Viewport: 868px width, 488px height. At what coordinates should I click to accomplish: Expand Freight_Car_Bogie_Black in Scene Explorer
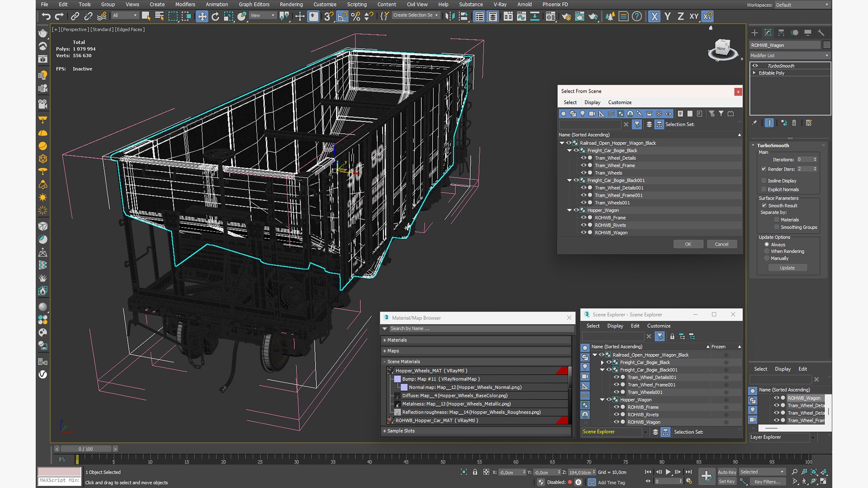pyautogui.click(x=602, y=362)
